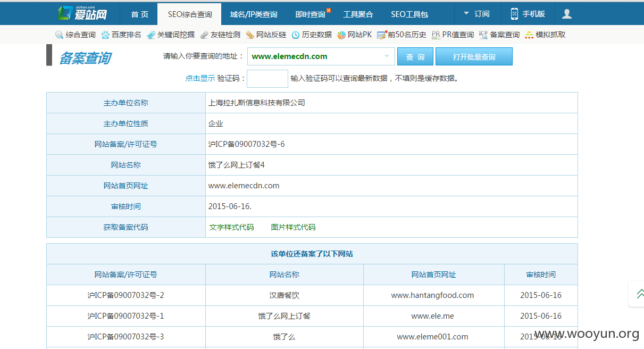
Task: Open the 首页 menu
Action: coord(140,14)
